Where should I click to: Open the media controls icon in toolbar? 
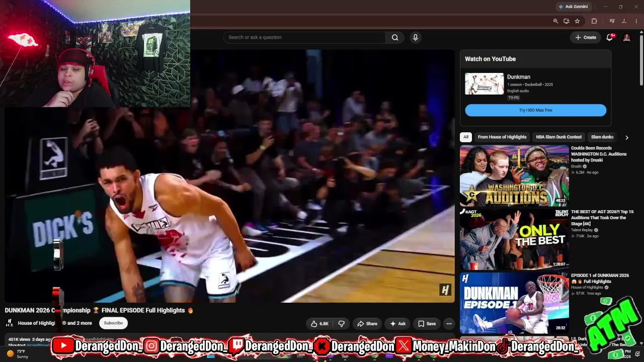pos(612,21)
